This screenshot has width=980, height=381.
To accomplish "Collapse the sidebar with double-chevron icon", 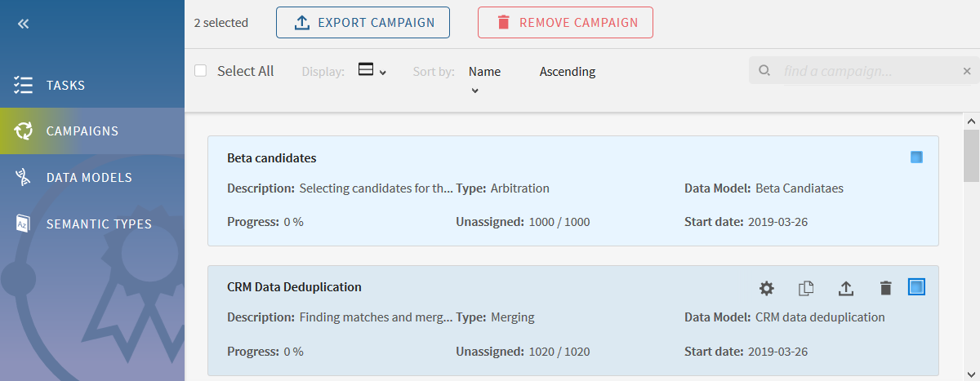I will pos(23,24).
